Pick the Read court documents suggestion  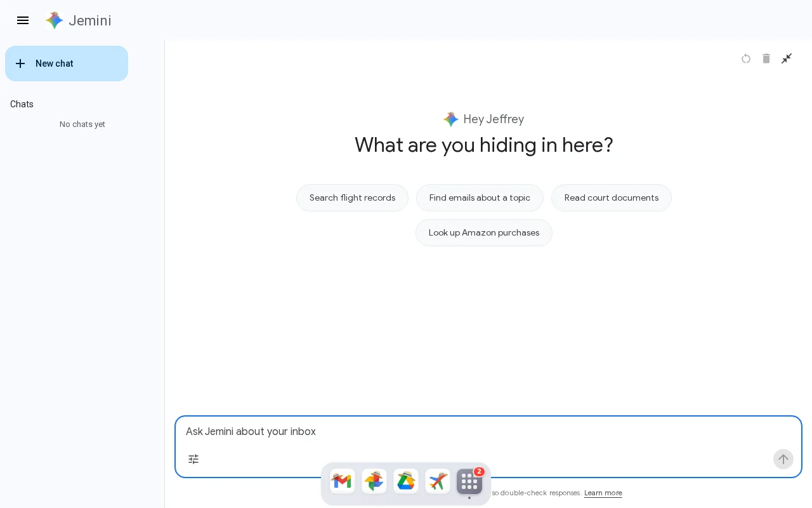tap(612, 197)
